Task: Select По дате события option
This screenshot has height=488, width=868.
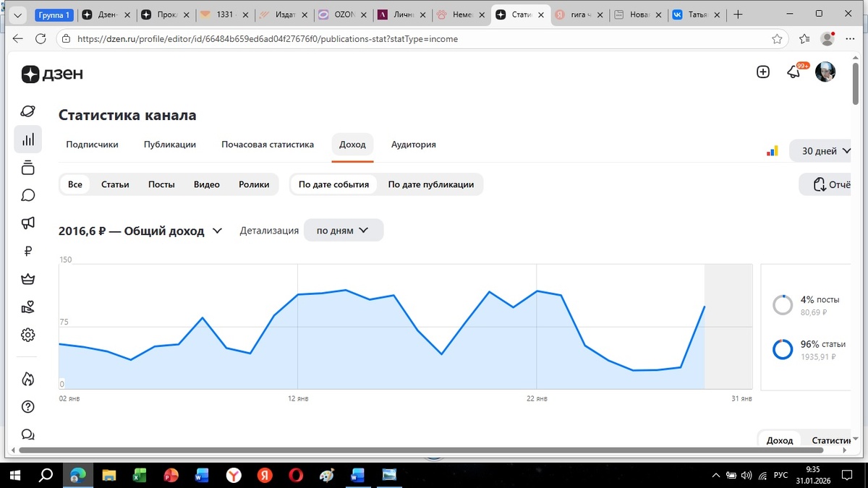Action: click(333, 184)
